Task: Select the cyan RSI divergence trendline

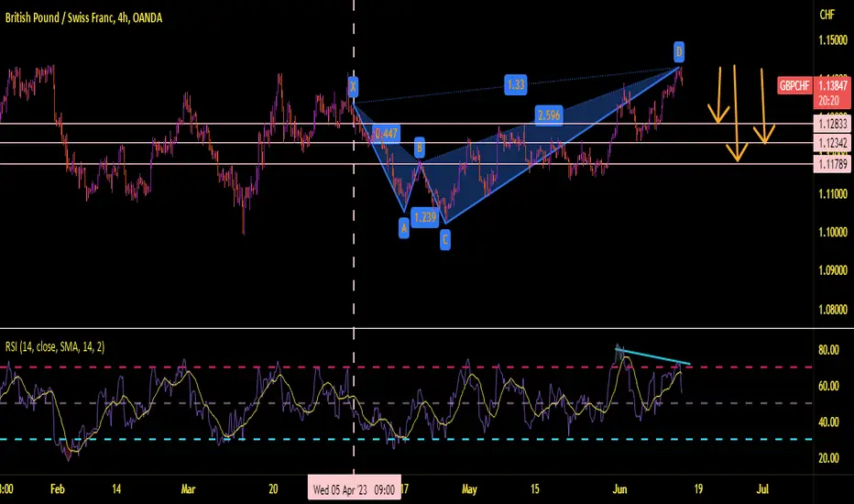Action: [x=653, y=356]
